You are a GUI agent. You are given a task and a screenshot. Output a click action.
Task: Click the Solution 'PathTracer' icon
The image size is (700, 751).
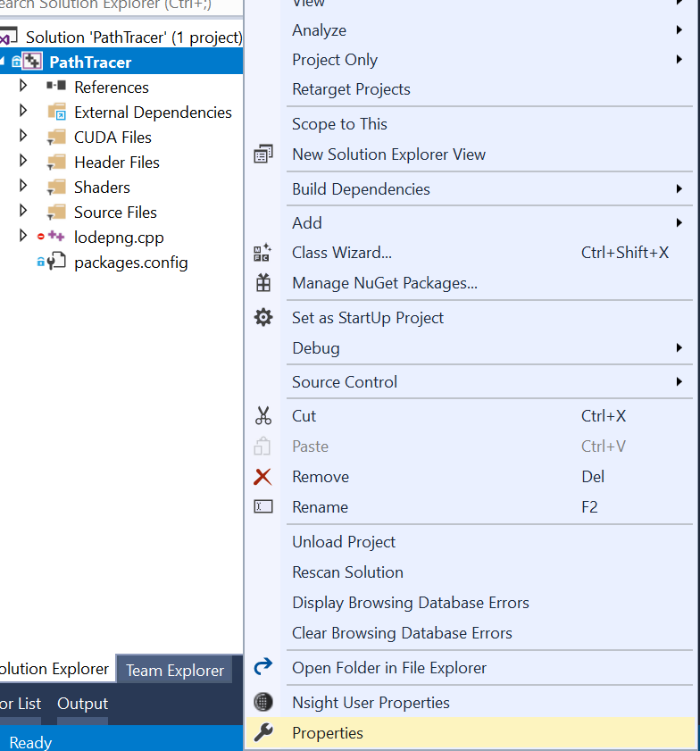click(x=8, y=37)
